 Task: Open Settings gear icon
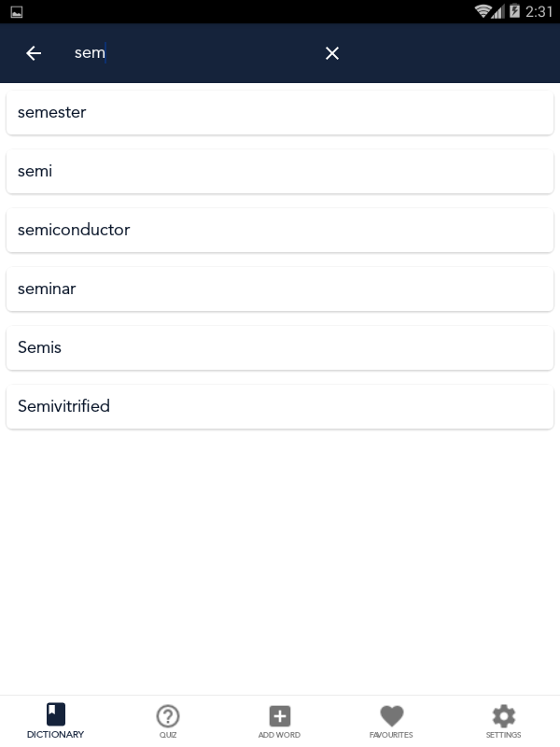pyautogui.click(x=504, y=716)
